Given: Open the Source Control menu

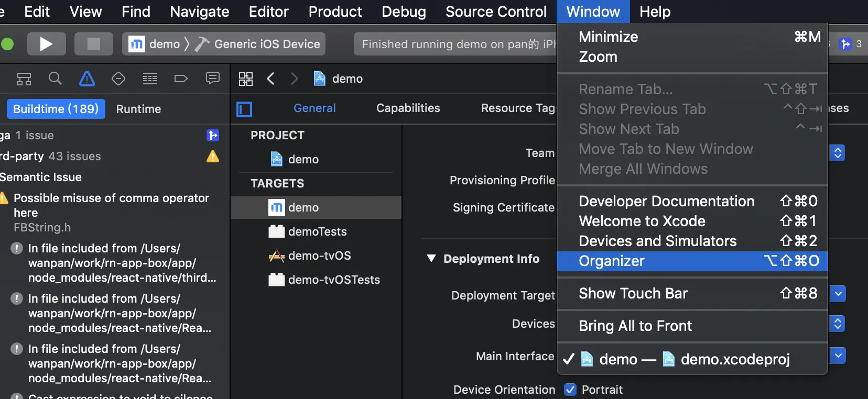Looking at the screenshot, I should pyautogui.click(x=496, y=12).
